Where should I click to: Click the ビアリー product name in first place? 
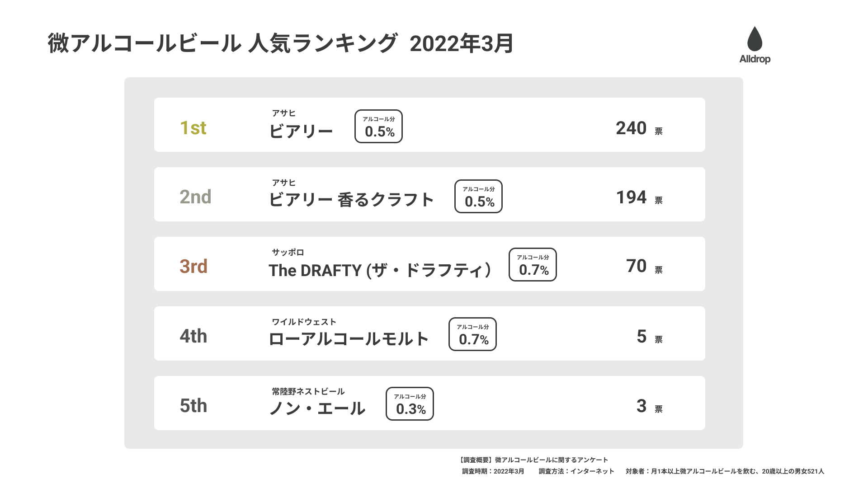[301, 131]
